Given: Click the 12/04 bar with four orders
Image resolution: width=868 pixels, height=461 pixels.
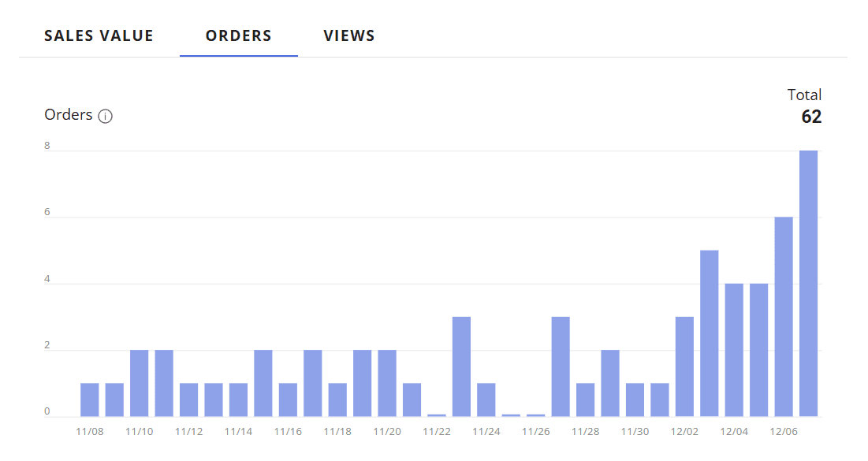Looking at the screenshot, I should tap(734, 350).
